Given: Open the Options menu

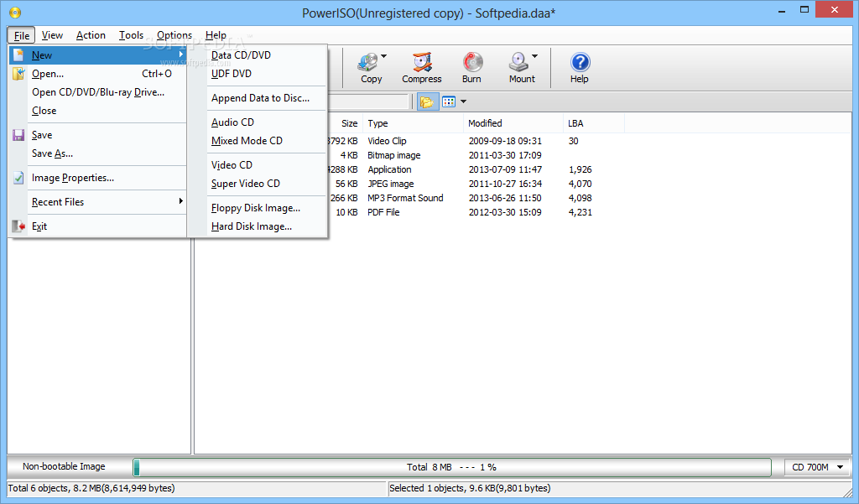Looking at the screenshot, I should 174,35.
